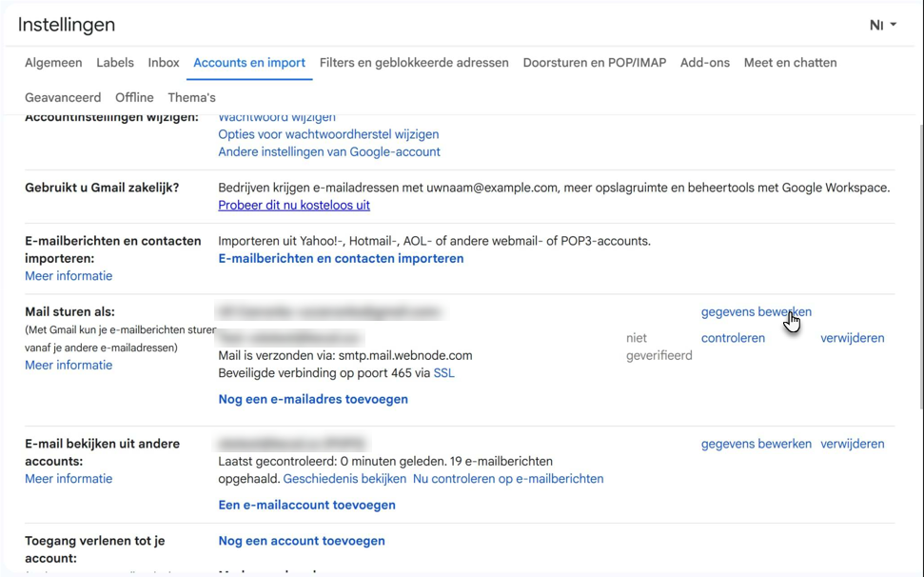Click controleren for the unverified address
Image resolution: width=924 pixels, height=577 pixels.
tap(733, 338)
